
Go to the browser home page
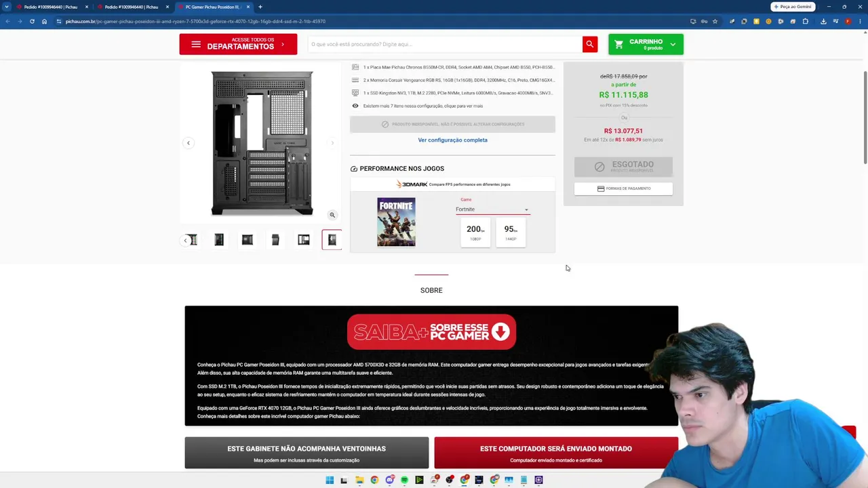[x=44, y=21]
